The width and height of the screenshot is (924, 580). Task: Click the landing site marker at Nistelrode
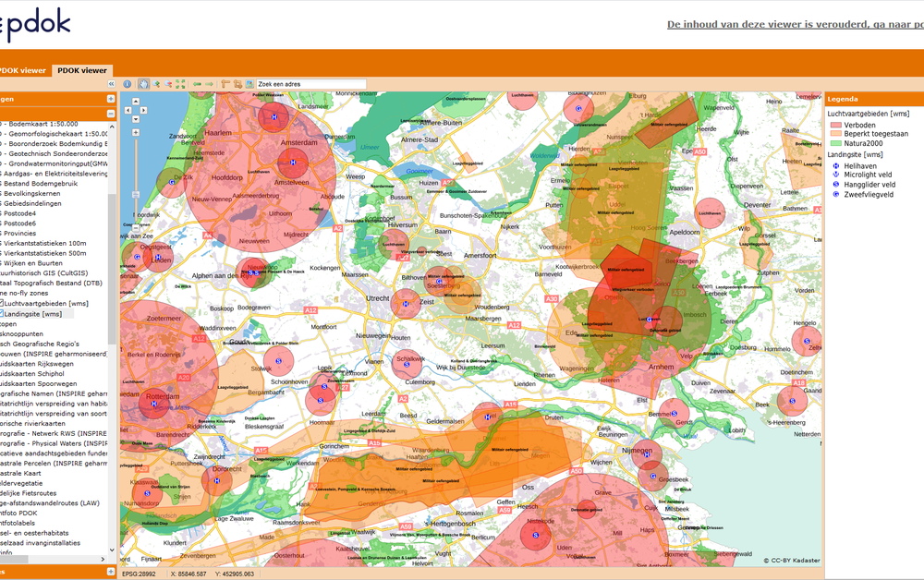click(x=536, y=535)
